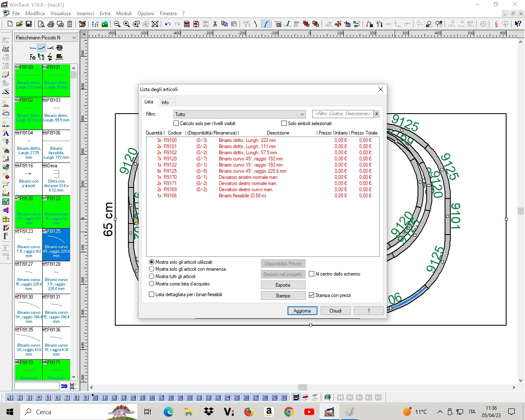Image resolution: width=525 pixels, height=420 pixels.
Task: Click the print icon in toolbar
Action: 50,24
